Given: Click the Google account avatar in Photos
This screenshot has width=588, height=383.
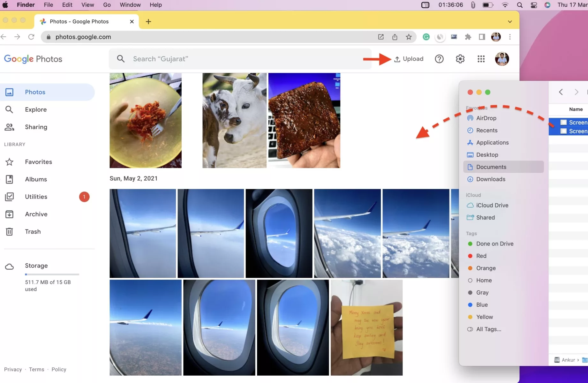Looking at the screenshot, I should (502, 59).
